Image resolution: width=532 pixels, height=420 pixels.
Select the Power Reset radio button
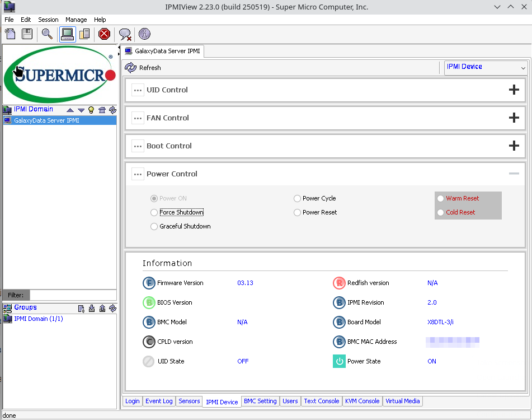pyautogui.click(x=297, y=212)
